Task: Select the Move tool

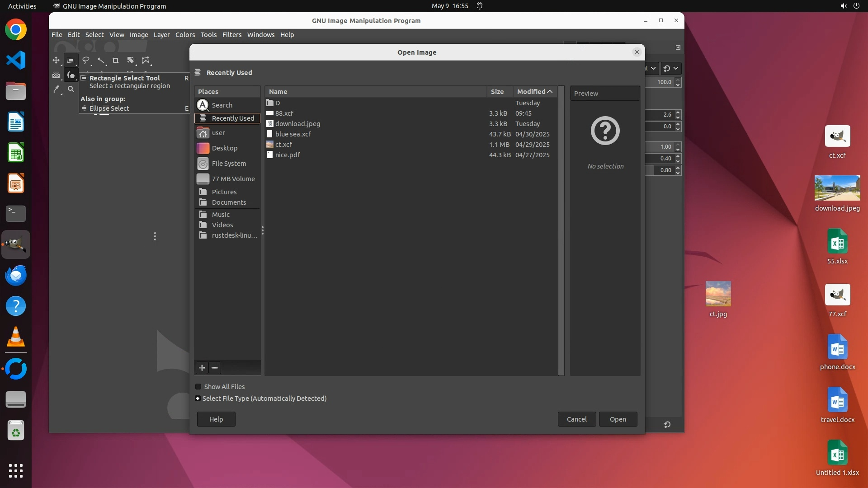Action: pos(56,60)
